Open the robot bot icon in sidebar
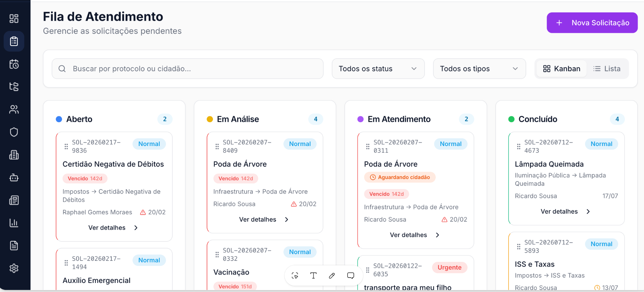This screenshot has height=292, width=644. (x=14, y=177)
